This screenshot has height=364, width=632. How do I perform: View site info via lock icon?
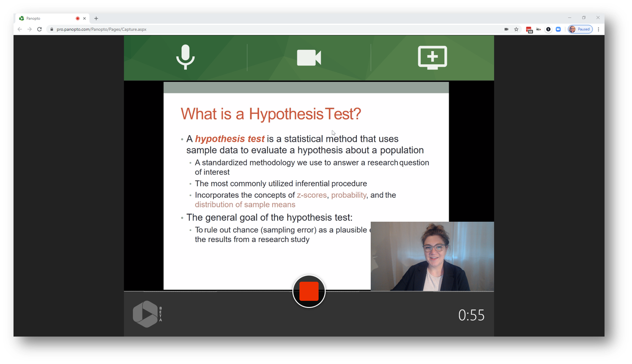pos(52,30)
